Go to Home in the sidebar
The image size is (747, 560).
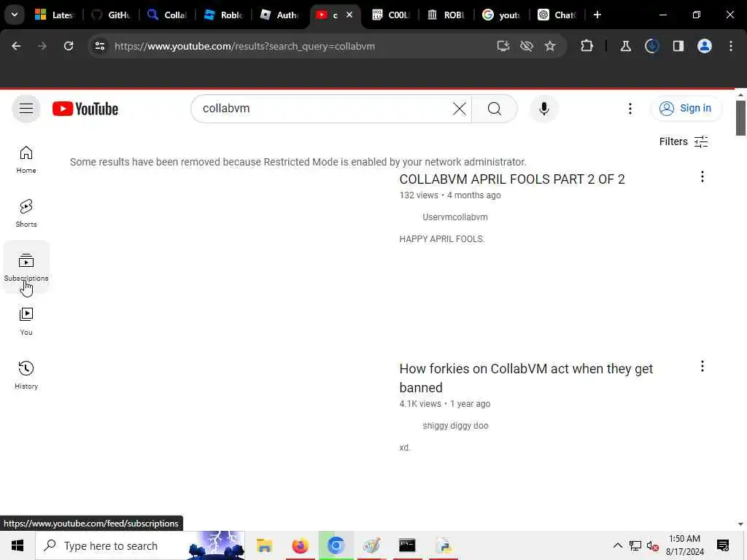pyautogui.click(x=26, y=160)
